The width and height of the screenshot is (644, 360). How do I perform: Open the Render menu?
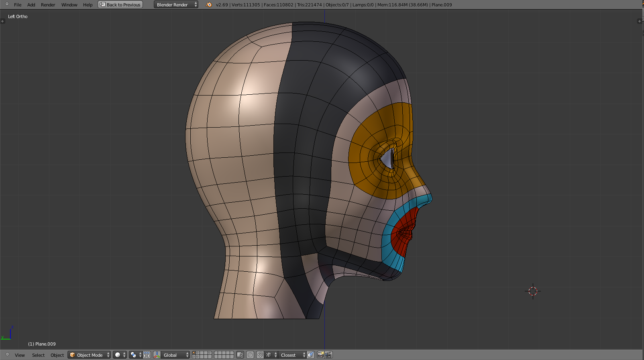[x=48, y=5]
